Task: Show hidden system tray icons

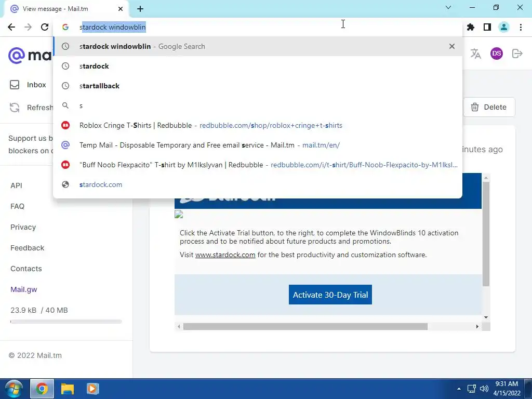Action: coord(459,389)
